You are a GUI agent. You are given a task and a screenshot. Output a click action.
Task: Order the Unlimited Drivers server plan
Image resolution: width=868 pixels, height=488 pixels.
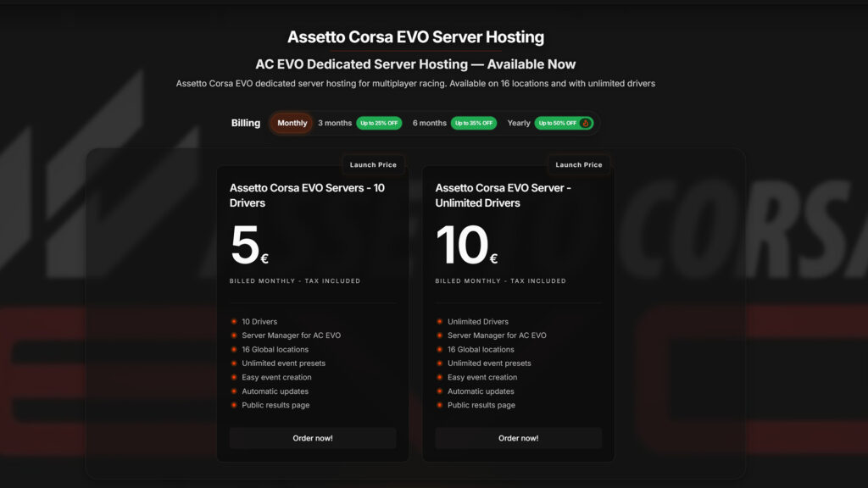(518, 438)
